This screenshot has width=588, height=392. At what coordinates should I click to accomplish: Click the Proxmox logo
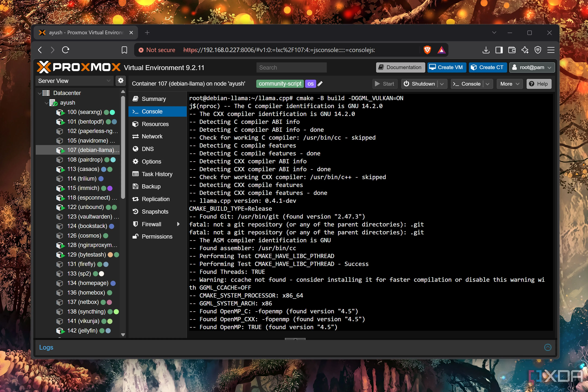[79, 67]
